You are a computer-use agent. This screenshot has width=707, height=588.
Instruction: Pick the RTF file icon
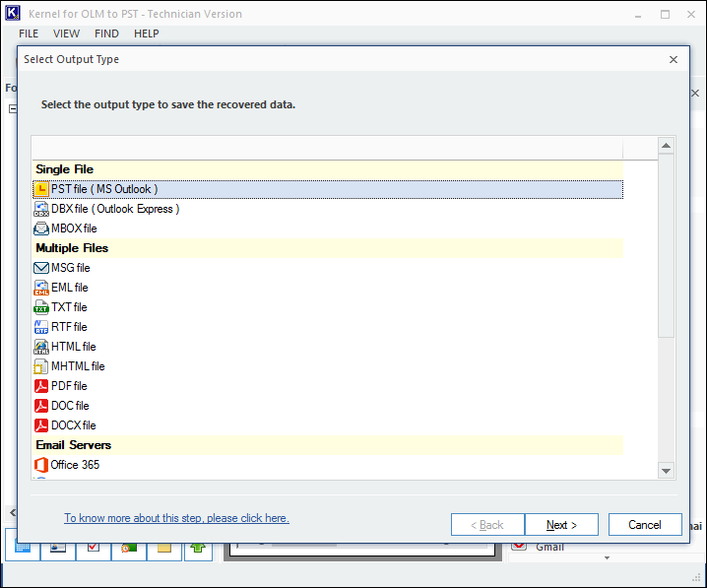click(41, 327)
